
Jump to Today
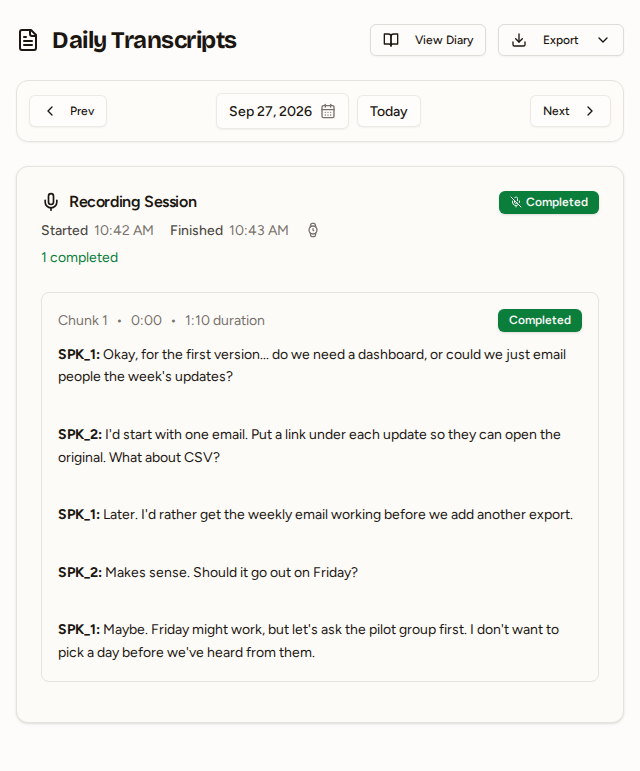[x=389, y=111]
